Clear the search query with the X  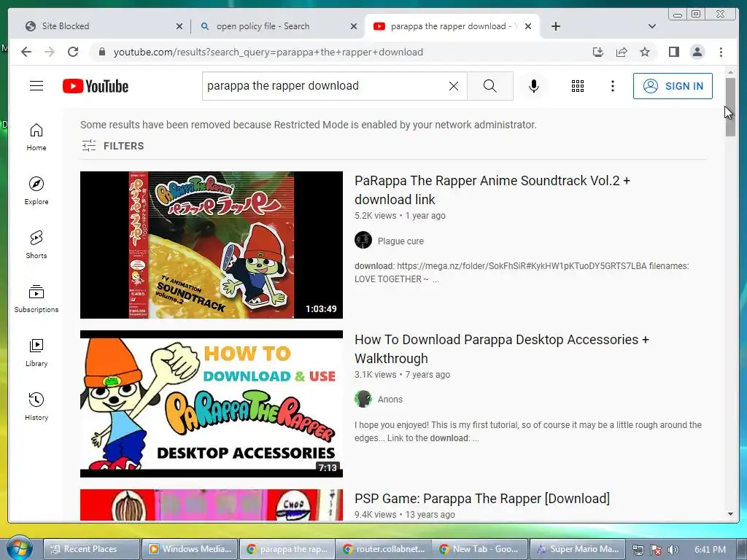point(454,86)
